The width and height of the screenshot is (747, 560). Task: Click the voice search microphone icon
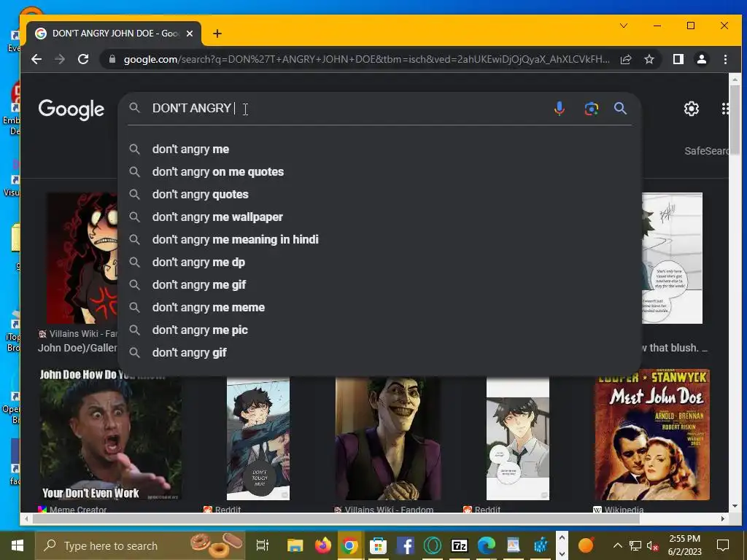point(560,109)
